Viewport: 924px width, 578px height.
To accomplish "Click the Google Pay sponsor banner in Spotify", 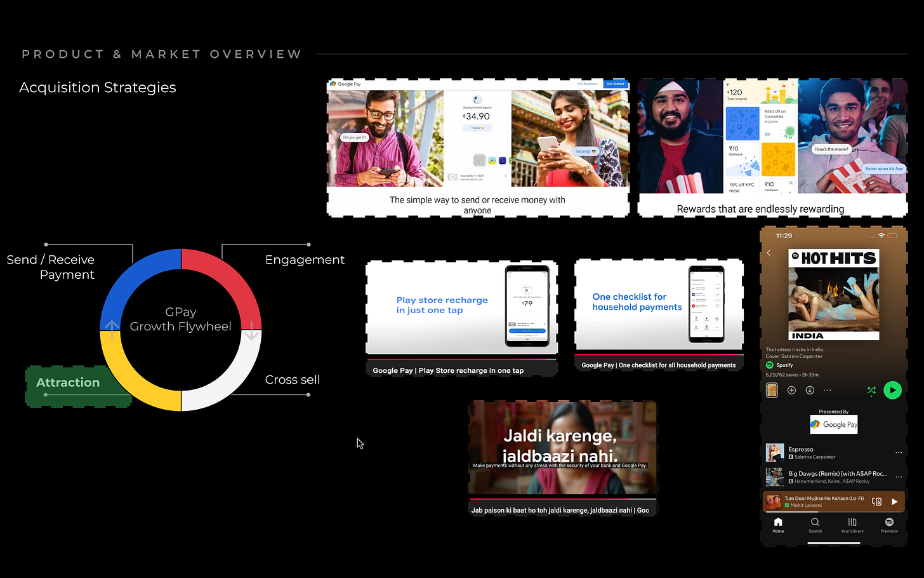I will pos(834,424).
